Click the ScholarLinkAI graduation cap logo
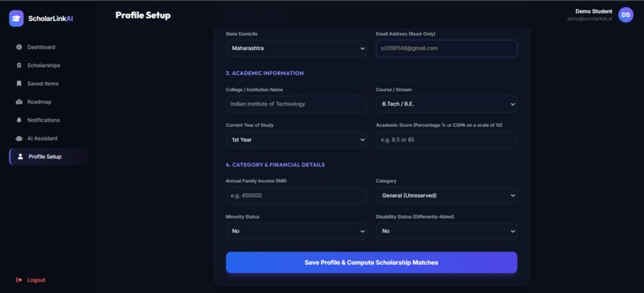The height and width of the screenshot is (293, 644). [x=17, y=18]
